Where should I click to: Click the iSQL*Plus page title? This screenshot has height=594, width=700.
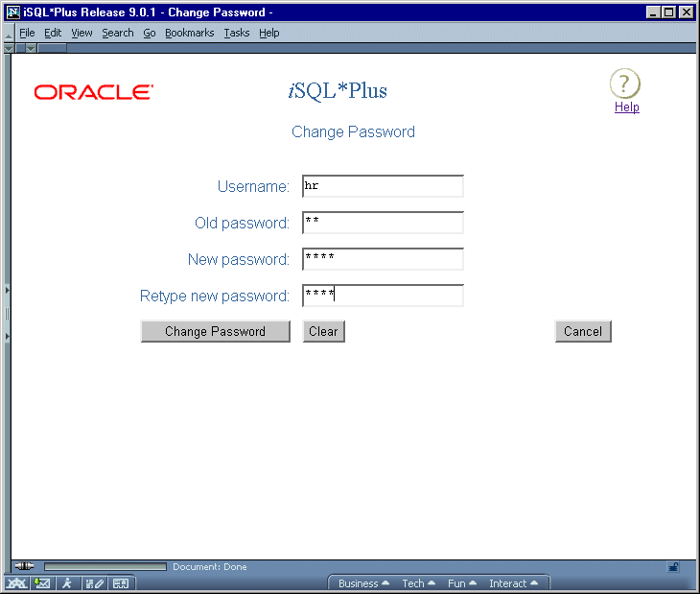[338, 91]
